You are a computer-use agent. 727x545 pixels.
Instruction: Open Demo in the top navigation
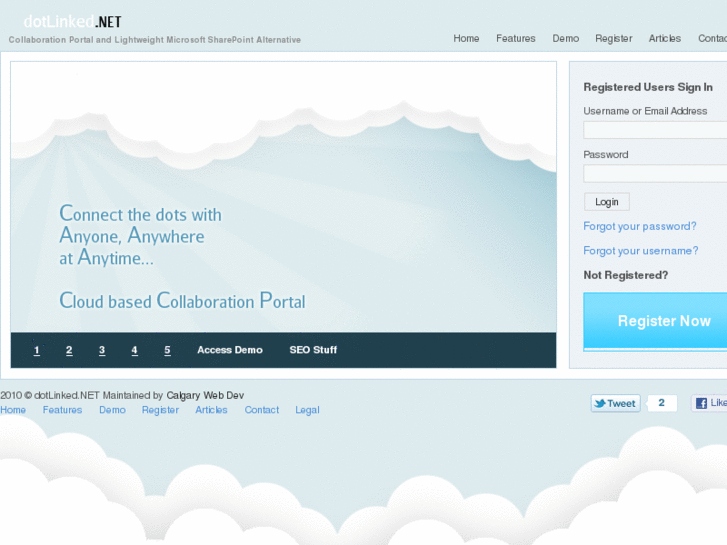[565, 38]
